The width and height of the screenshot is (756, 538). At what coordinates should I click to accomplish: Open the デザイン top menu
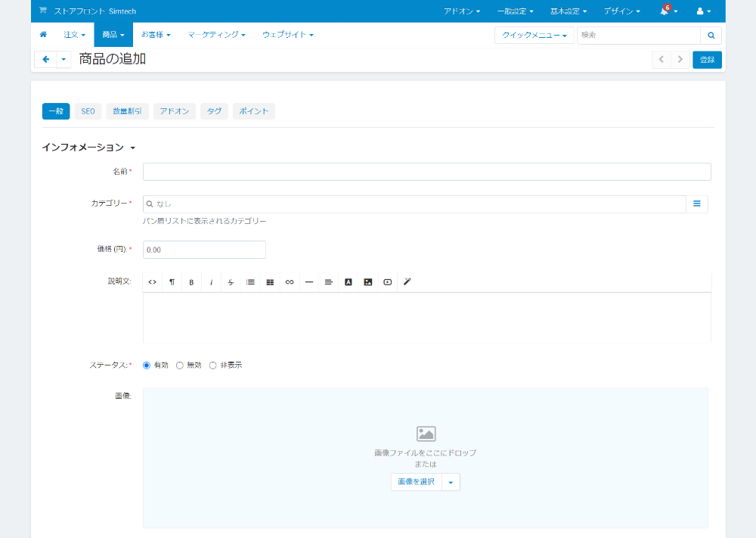pyautogui.click(x=621, y=11)
